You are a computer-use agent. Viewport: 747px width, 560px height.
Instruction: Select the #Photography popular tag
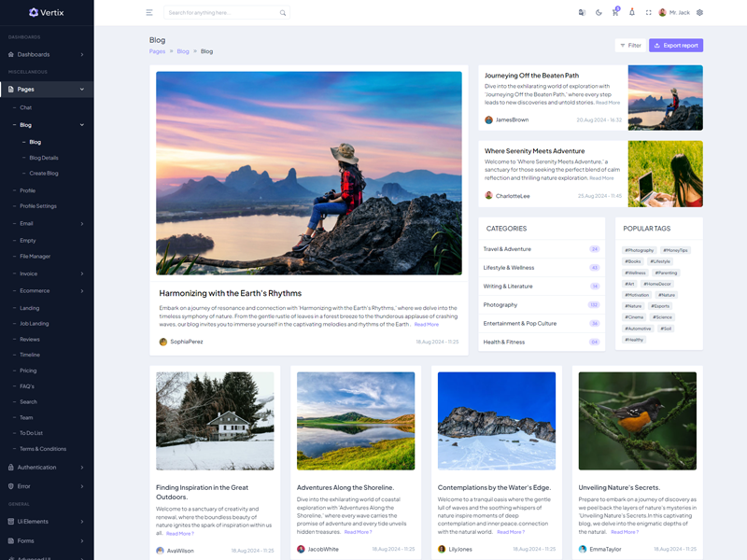coord(640,250)
